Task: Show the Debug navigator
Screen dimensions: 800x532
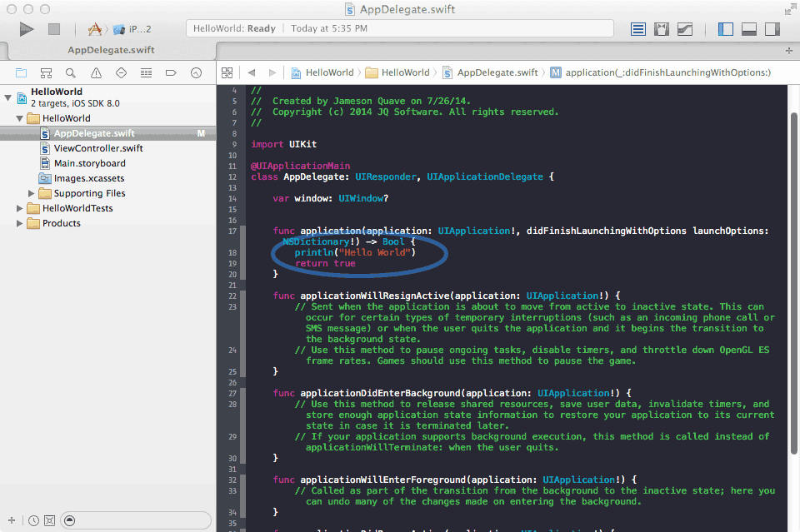Action: (x=146, y=73)
